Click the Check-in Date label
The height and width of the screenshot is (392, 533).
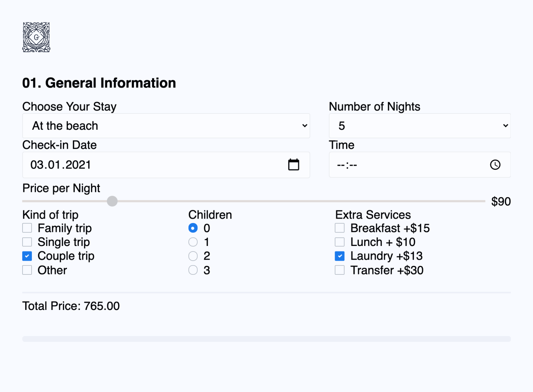click(x=60, y=145)
